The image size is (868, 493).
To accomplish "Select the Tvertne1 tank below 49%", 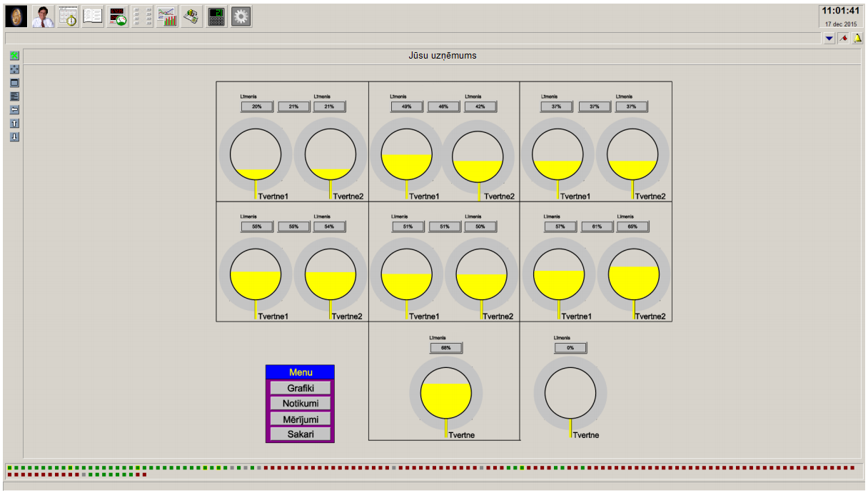I will coord(407,154).
